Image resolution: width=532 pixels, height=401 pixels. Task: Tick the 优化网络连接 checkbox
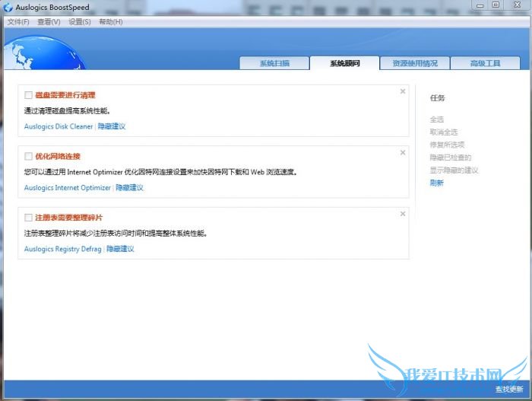[28, 156]
